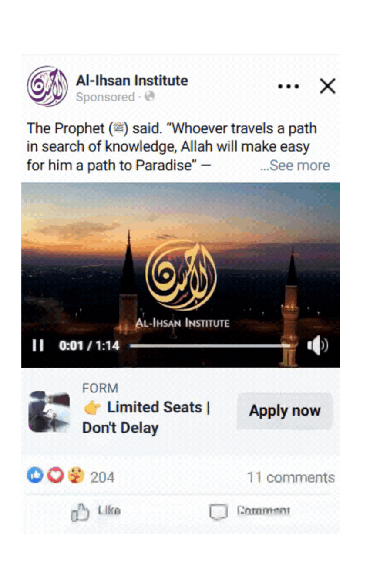Open the Al-Ihsan Institute profile picture
The width and height of the screenshot is (370, 588).
point(47,86)
